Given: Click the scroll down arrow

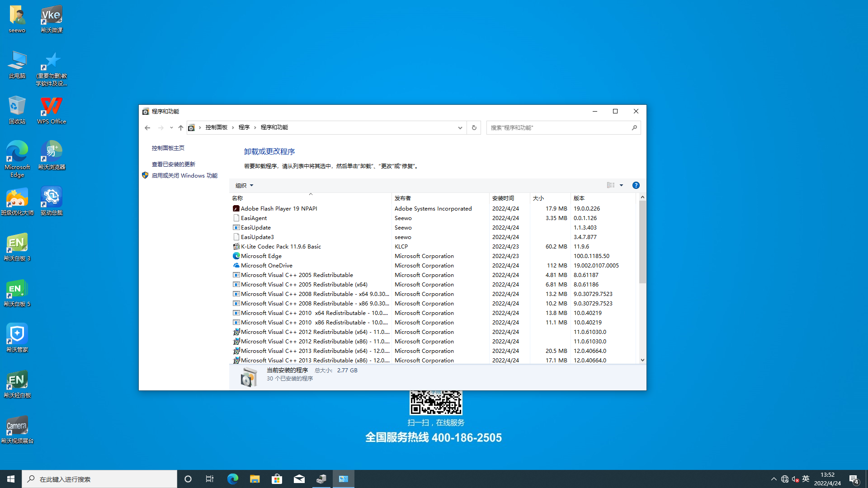Looking at the screenshot, I should [642, 360].
